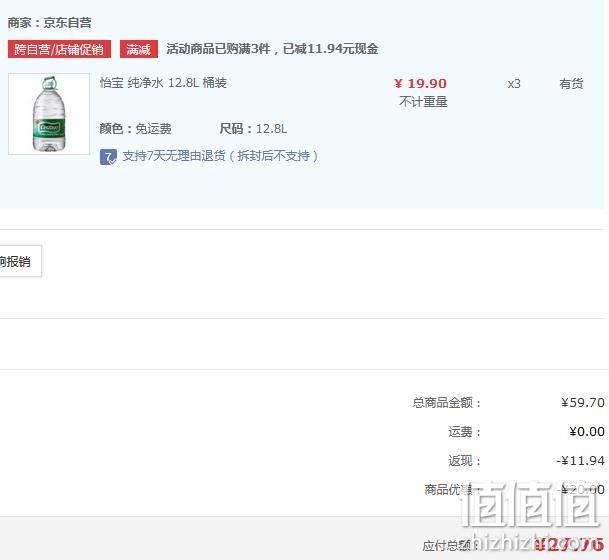Click the 返现 -¥11.94 cashback amount
Image resolution: width=609 pixels, height=560 pixels.
tap(581, 461)
